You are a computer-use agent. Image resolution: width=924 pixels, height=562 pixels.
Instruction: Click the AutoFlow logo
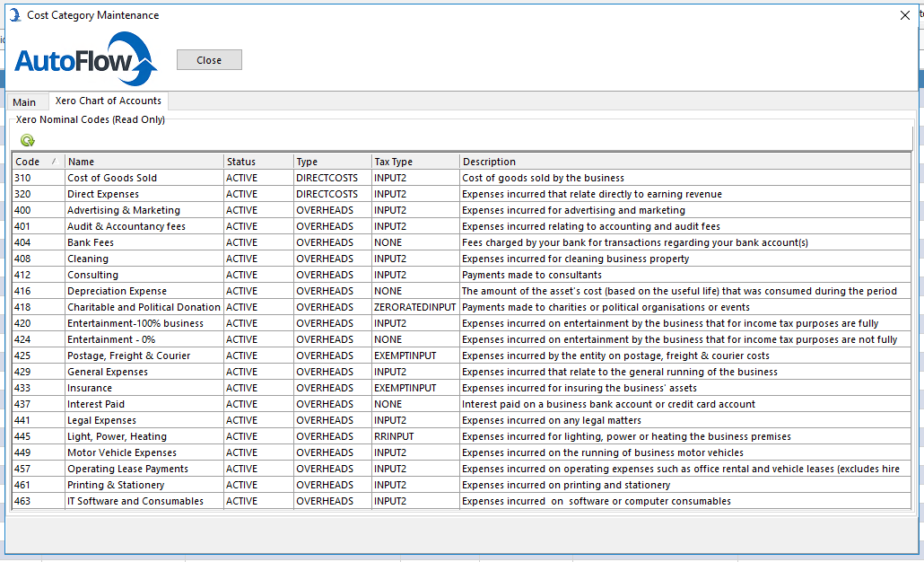click(85, 59)
